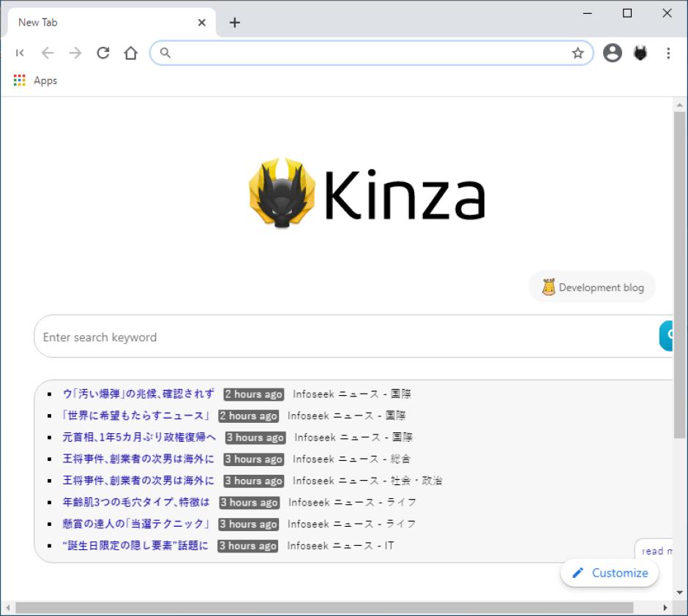The image size is (688, 616).
Task: Open 王将事件 link in the 社会・政治 row
Action: 138,481
